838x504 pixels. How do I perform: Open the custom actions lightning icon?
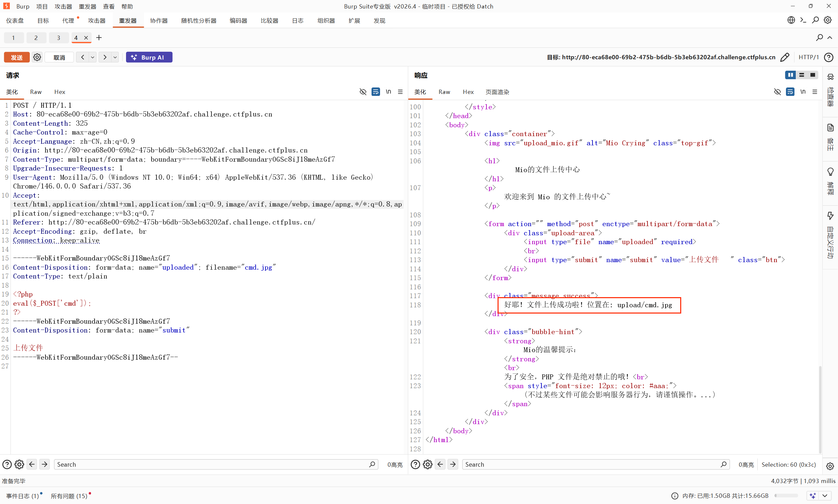830,216
